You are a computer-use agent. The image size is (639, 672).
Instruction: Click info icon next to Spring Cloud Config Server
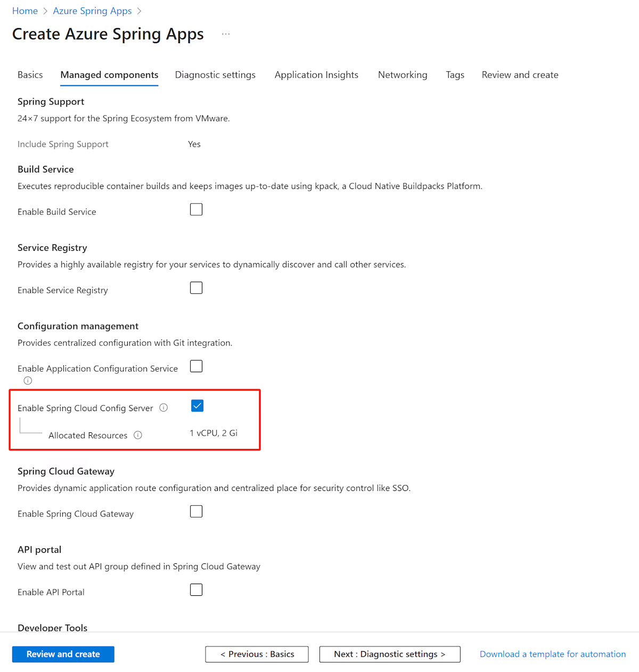(163, 408)
